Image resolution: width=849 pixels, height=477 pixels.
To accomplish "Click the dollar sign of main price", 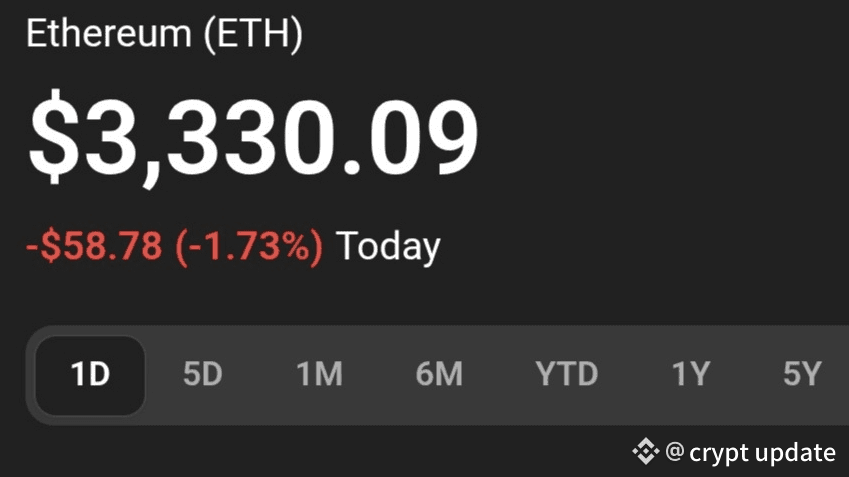I will [x=55, y=137].
